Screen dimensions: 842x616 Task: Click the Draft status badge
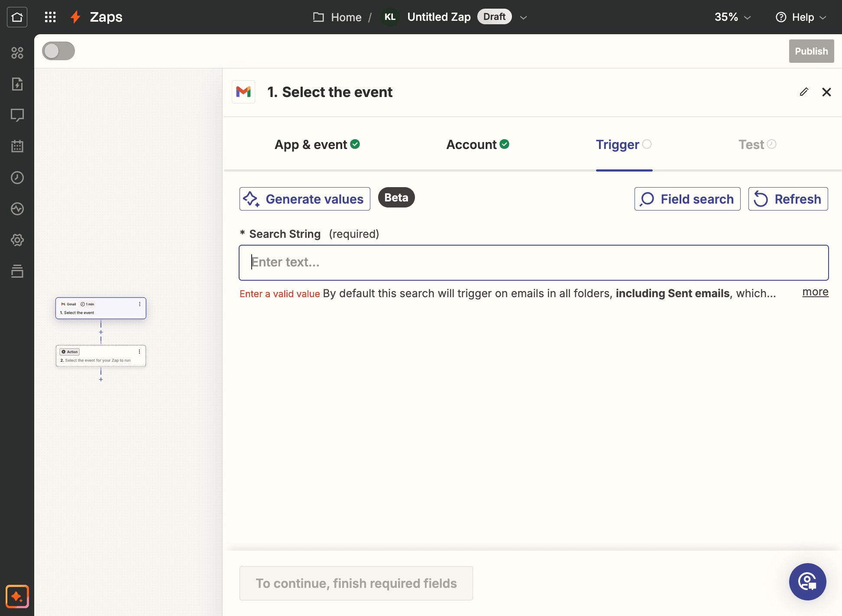(494, 17)
